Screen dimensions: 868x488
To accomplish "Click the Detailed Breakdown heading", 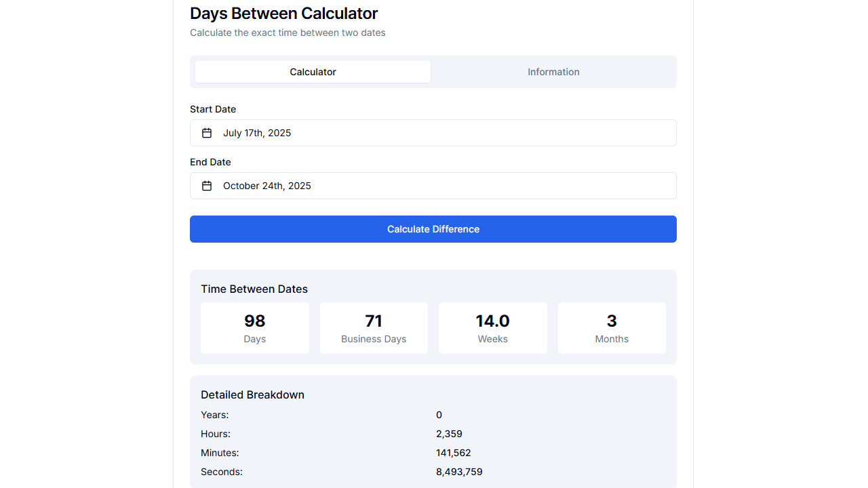I will pyautogui.click(x=252, y=394).
